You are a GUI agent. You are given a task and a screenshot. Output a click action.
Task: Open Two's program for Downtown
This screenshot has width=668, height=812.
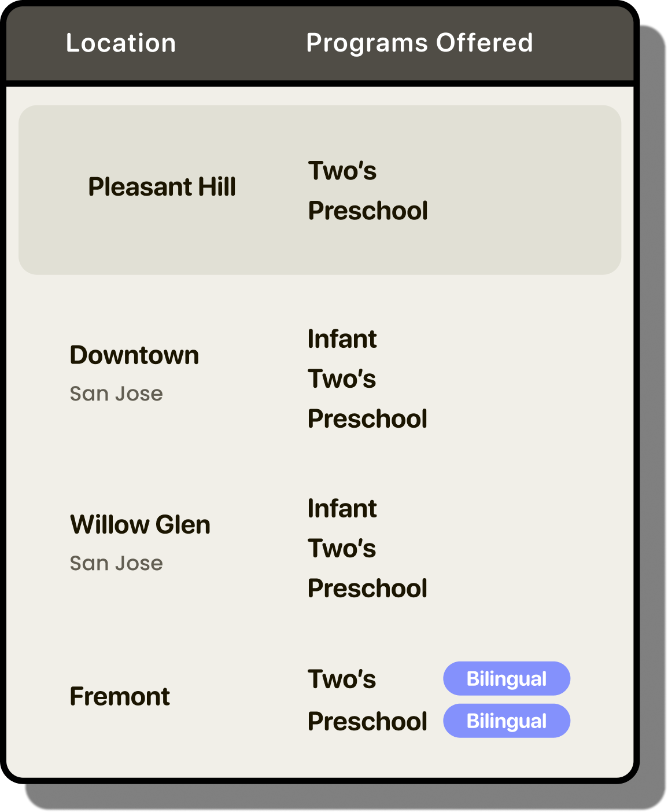coord(342,379)
